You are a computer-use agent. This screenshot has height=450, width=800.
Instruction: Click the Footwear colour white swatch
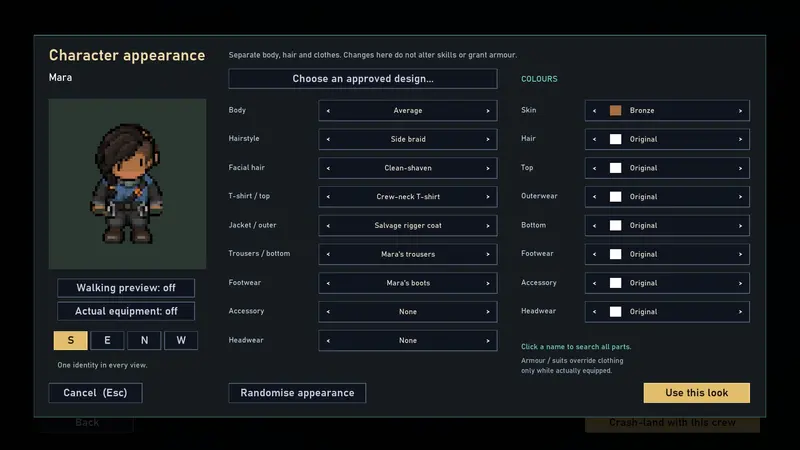coord(615,254)
